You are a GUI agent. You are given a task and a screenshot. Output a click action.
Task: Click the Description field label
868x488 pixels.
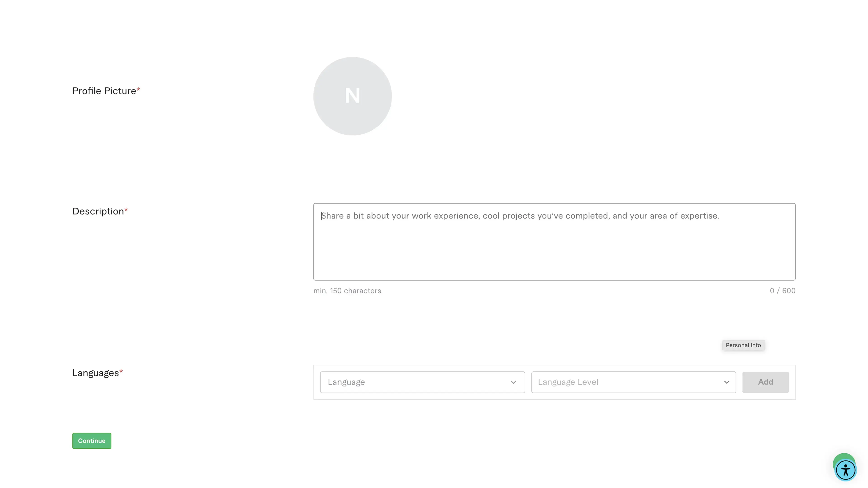(98, 211)
